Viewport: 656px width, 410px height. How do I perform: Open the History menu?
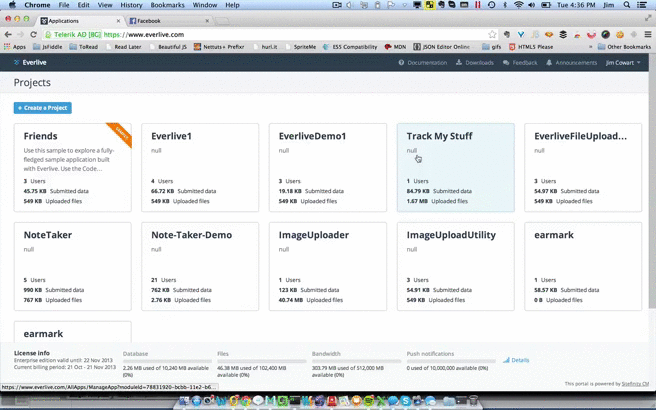tap(131, 5)
